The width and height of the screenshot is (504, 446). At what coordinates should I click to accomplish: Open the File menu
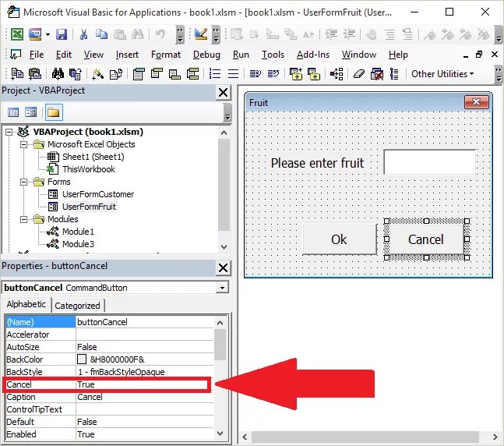(x=37, y=55)
